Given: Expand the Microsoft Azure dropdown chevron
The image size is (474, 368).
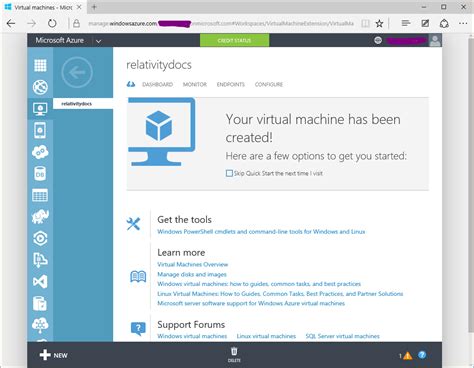Looking at the screenshot, I should coord(98,41).
